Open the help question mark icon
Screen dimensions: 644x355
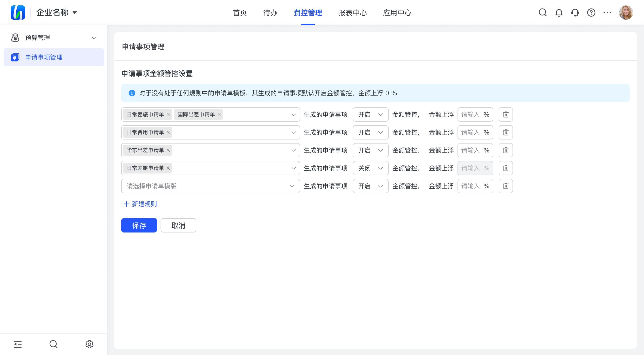(x=591, y=13)
